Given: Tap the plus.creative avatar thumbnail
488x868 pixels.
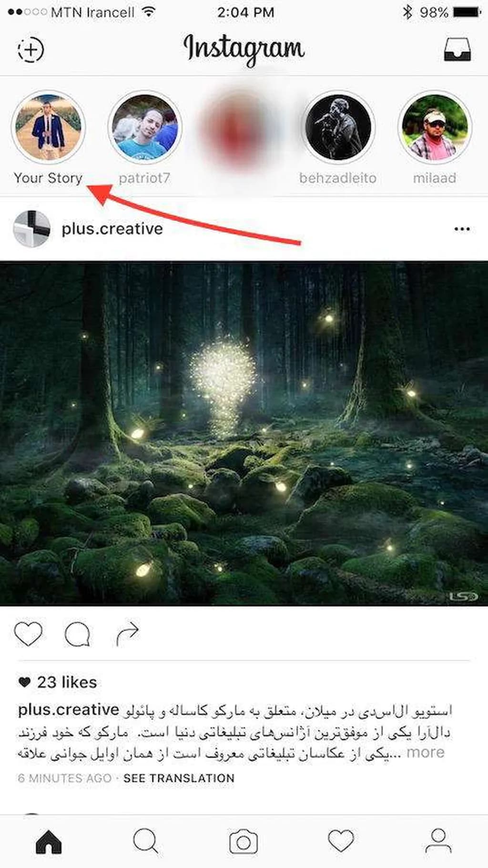Looking at the screenshot, I should 31,229.
